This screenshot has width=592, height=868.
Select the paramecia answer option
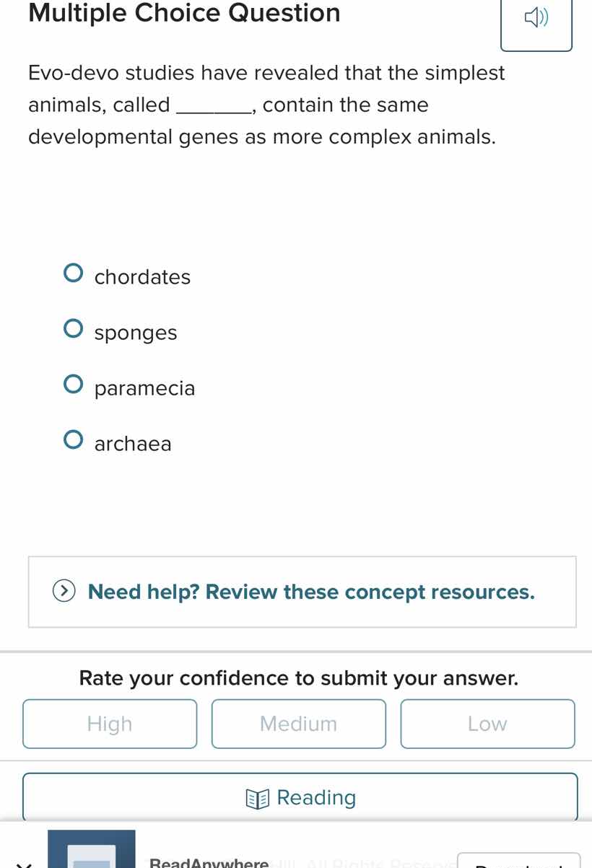(73, 383)
